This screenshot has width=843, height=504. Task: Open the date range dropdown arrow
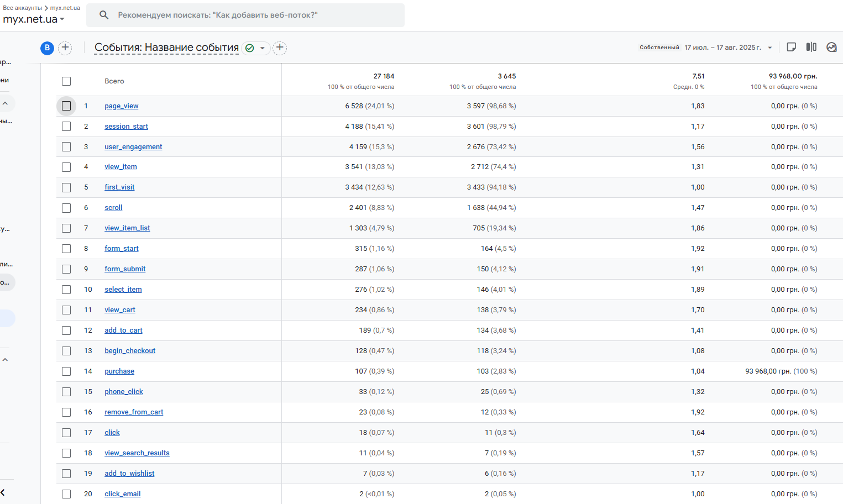769,48
